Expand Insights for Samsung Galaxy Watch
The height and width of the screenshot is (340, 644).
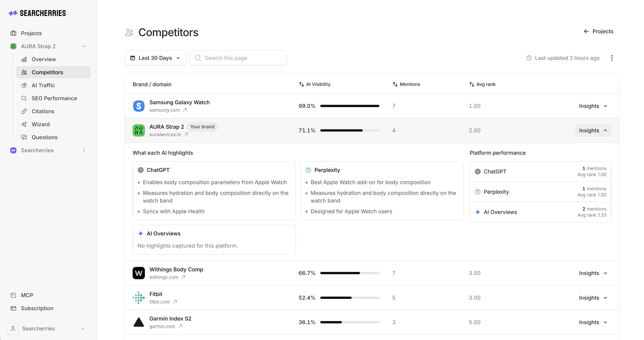tap(593, 106)
